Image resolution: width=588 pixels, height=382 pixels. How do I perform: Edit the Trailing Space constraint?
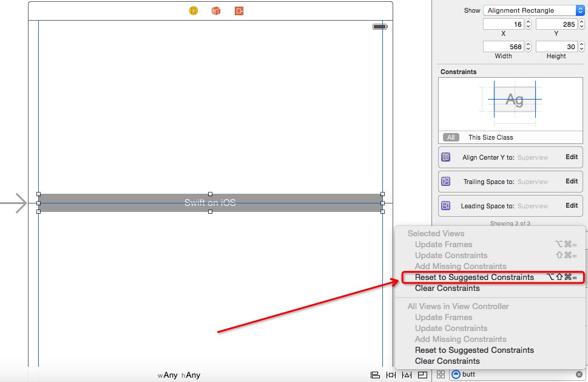(572, 181)
